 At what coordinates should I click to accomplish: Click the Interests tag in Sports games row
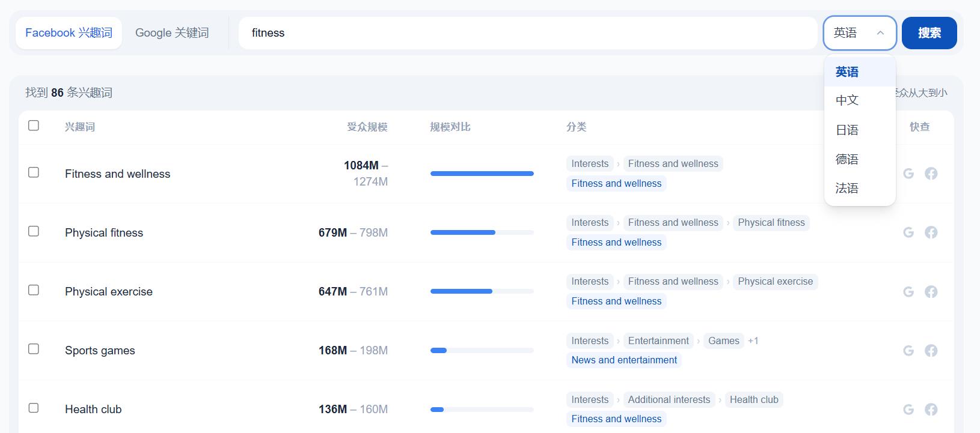590,341
